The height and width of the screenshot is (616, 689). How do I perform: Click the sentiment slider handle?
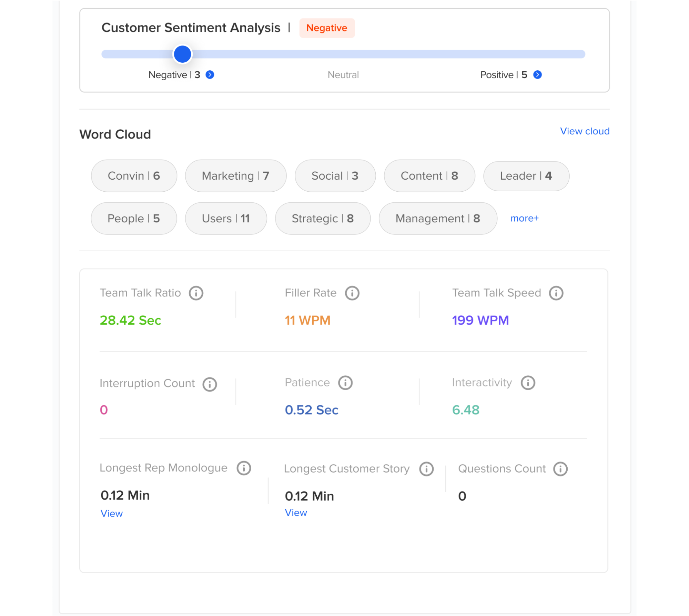click(x=182, y=54)
